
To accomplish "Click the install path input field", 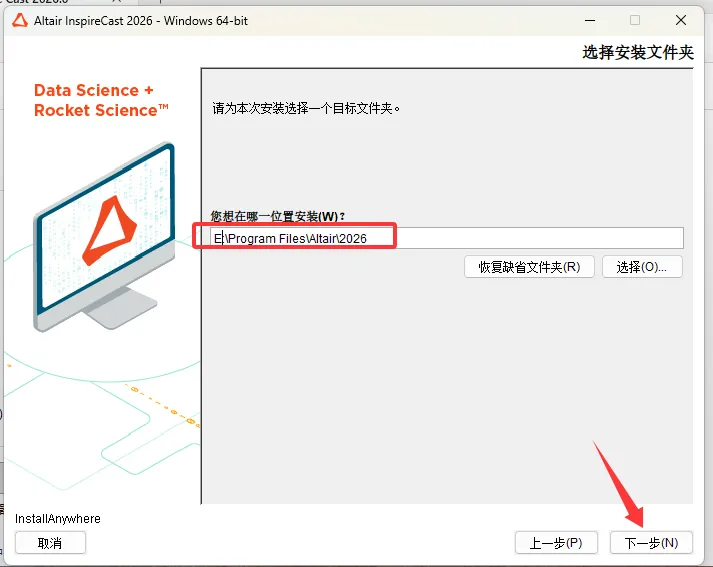I will point(447,238).
